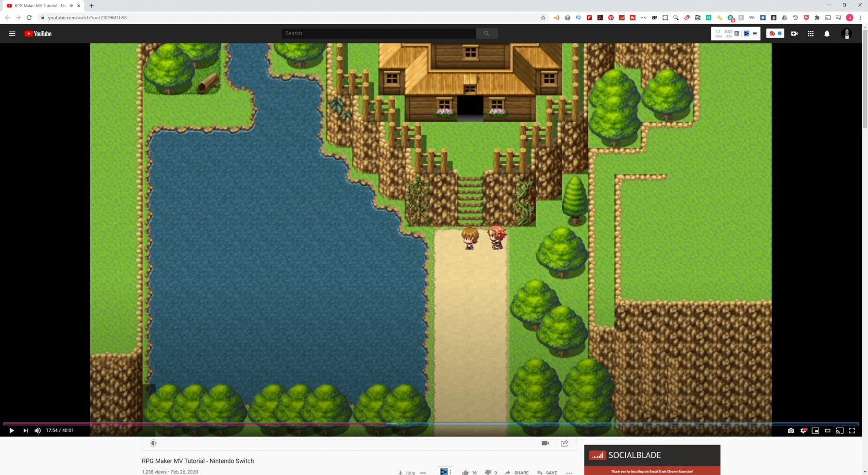Image resolution: width=868 pixels, height=475 pixels.
Task: Focus the YouTube search box
Action: point(379,33)
